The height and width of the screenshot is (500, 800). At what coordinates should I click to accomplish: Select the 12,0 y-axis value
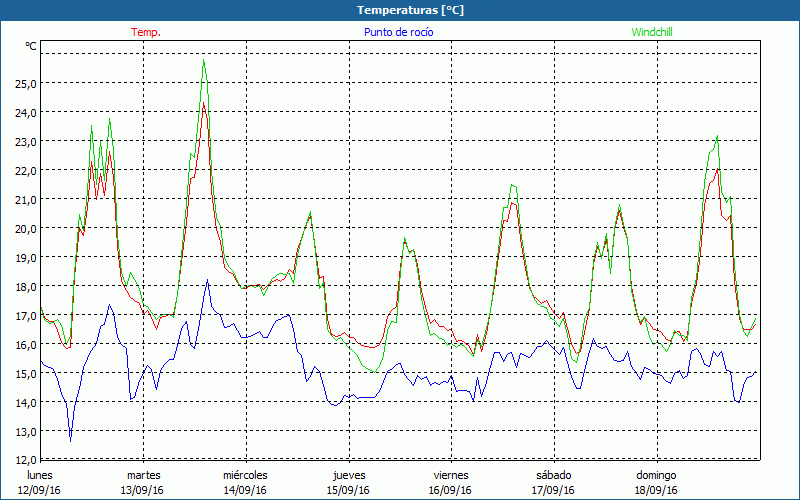(x=24, y=460)
